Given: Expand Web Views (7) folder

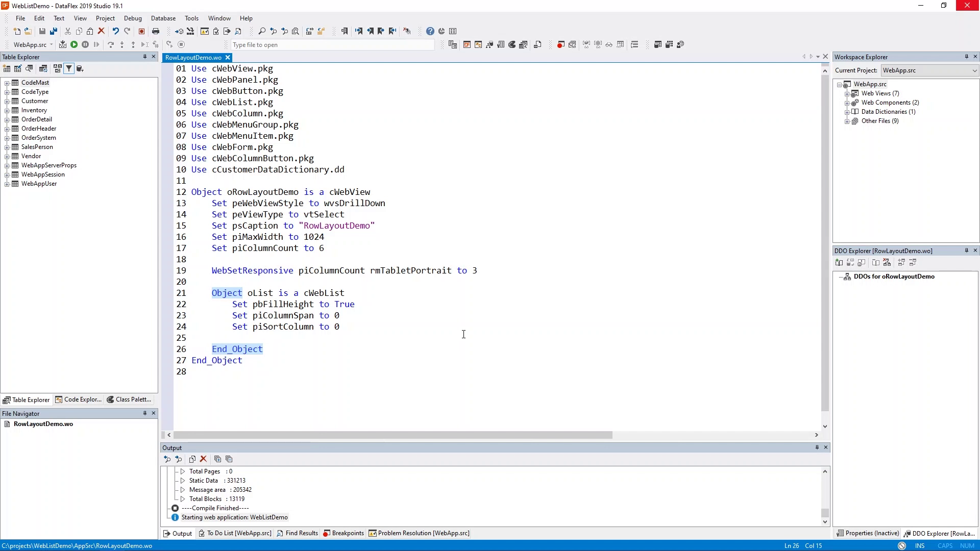Looking at the screenshot, I should [x=847, y=93].
